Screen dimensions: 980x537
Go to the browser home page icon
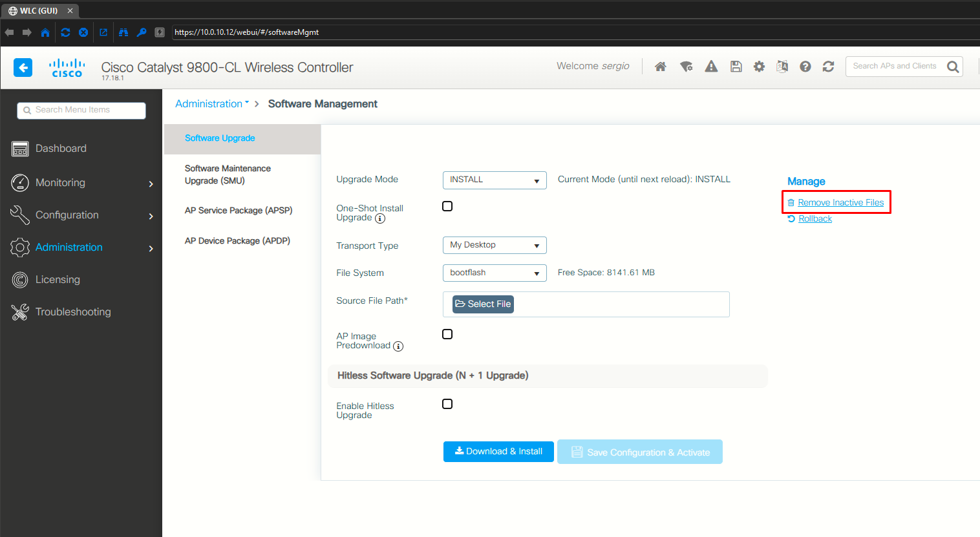click(45, 32)
